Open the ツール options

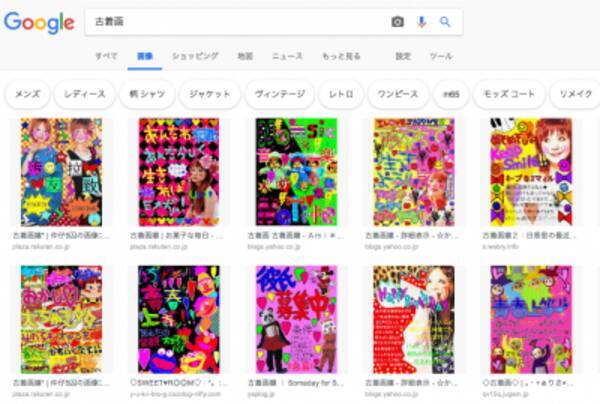pyautogui.click(x=441, y=56)
